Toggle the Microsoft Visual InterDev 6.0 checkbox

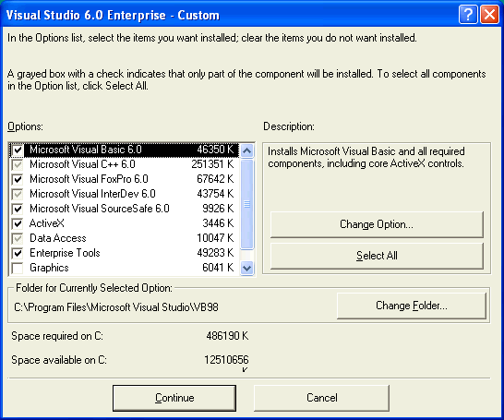click(x=18, y=194)
